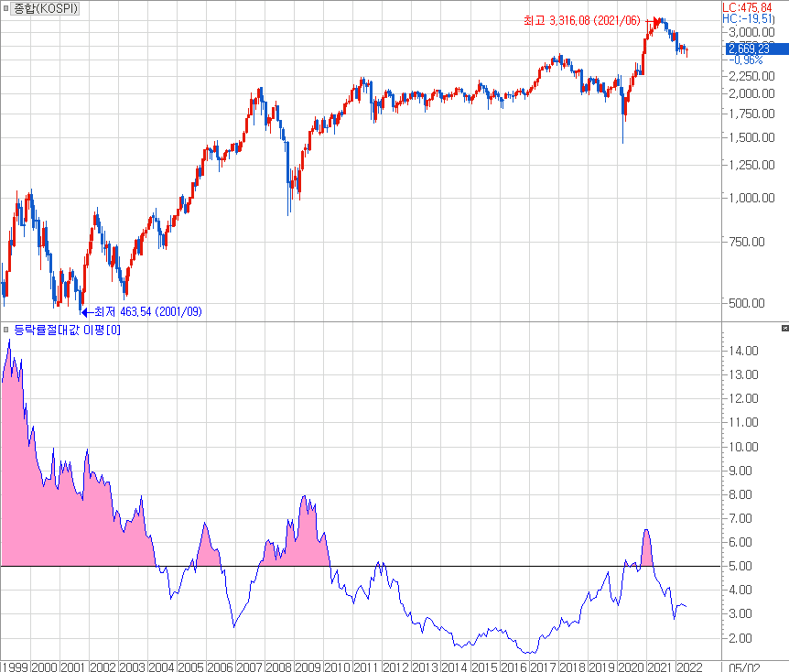Click the 최저 463.54 (2001/09) low marker

click(146, 311)
